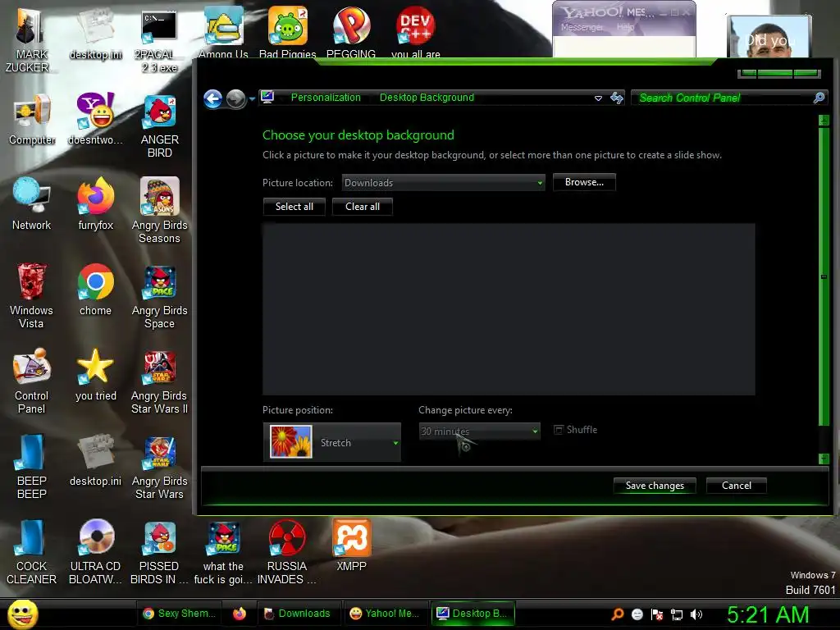This screenshot has width=840, height=630.
Task: Click the Firefox taskbar icon
Action: [x=239, y=614]
